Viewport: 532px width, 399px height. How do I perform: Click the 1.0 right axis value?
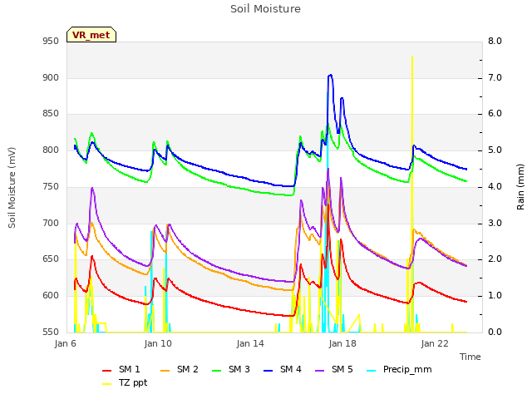[495, 296]
